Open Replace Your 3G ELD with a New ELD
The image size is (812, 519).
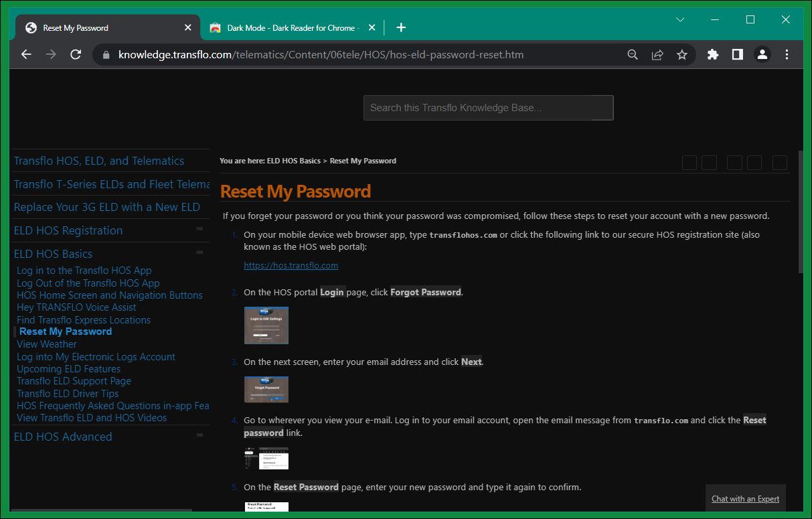click(107, 207)
